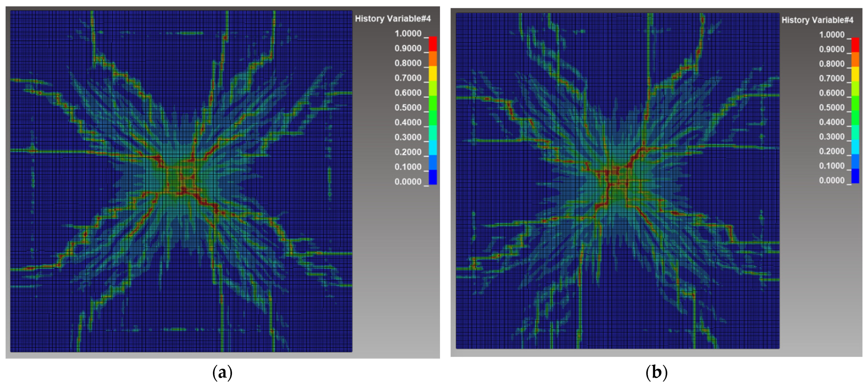Select the right plot's History Variable#4 title
The image size is (868, 386).
click(817, 20)
